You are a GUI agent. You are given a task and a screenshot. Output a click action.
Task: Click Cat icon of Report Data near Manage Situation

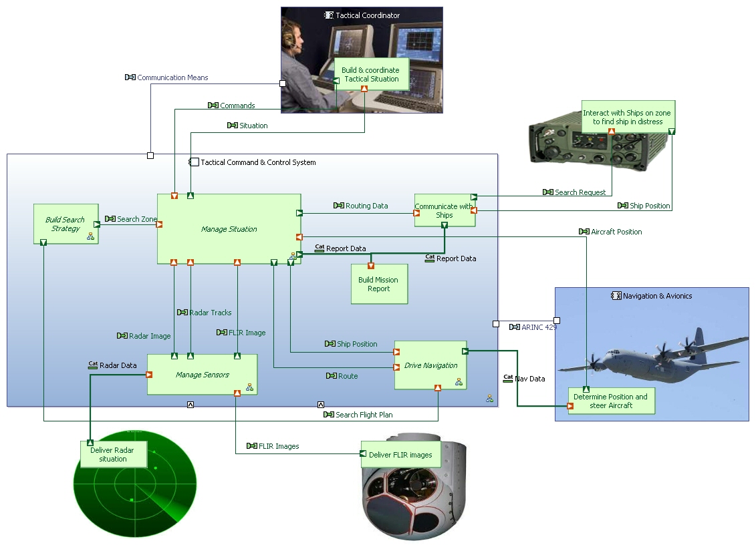click(320, 248)
